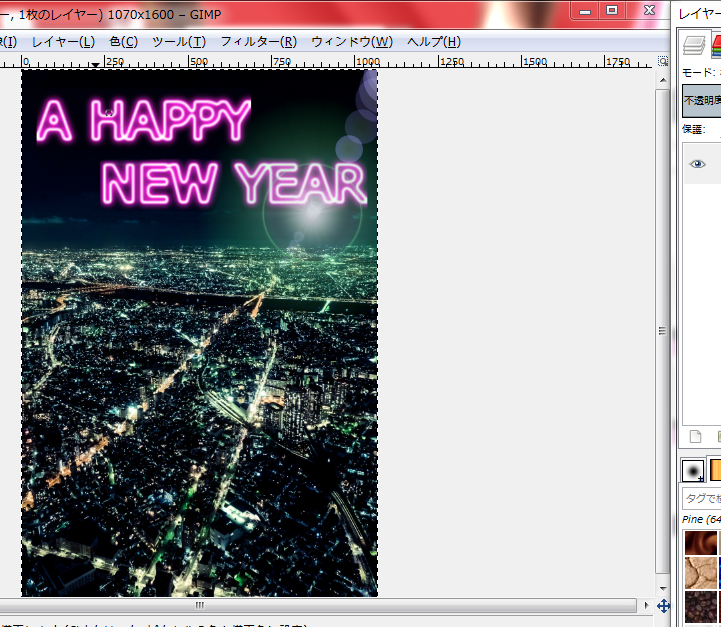Select the brown swirl pattern thumbnail
721x627 pixels.
pyautogui.click(x=701, y=543)
